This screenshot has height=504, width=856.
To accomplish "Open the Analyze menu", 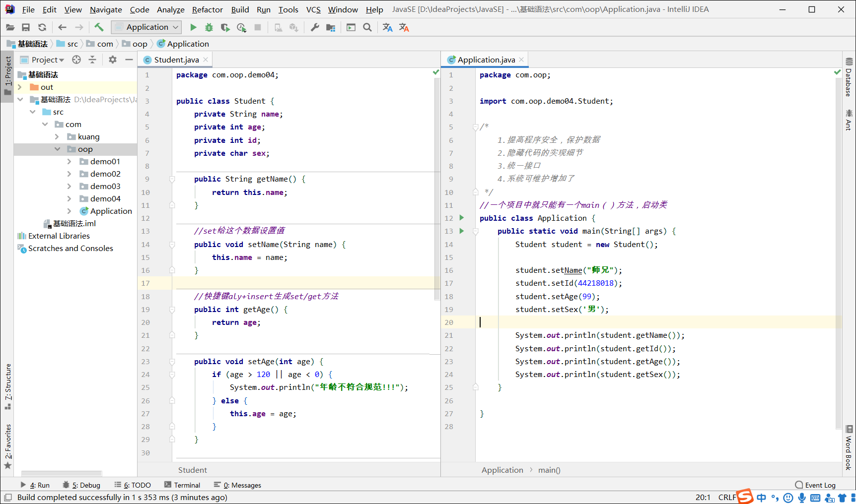I will (x=171, y=9).
